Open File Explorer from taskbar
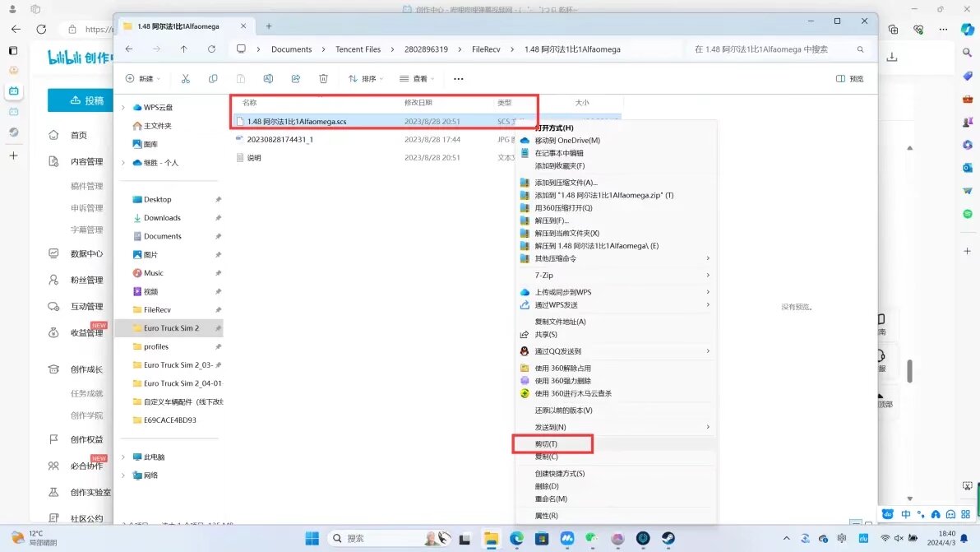The height and width of the screenshot is (552, 980). [x=492, y=538]
